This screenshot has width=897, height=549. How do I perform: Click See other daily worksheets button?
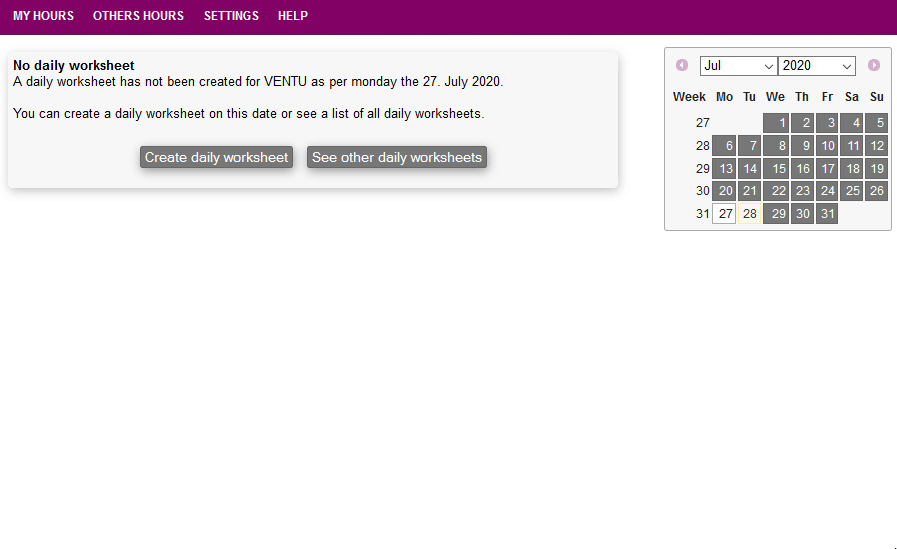pos(397,157)
